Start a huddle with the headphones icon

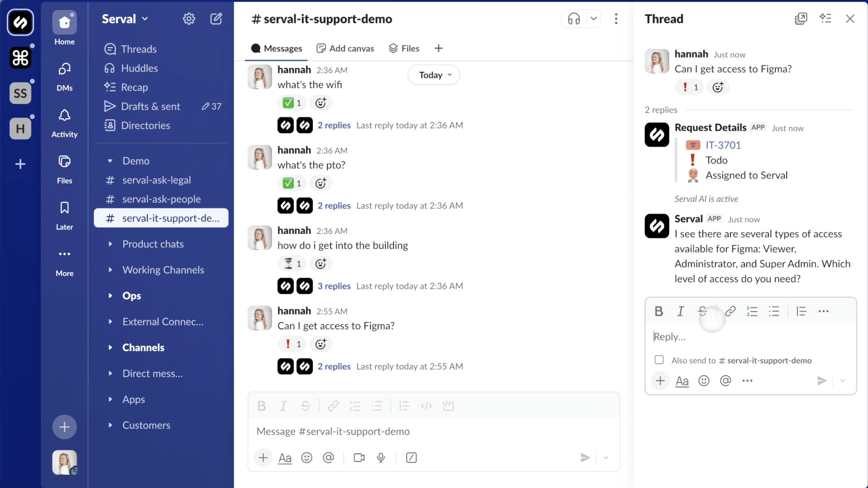click(574, 19)
